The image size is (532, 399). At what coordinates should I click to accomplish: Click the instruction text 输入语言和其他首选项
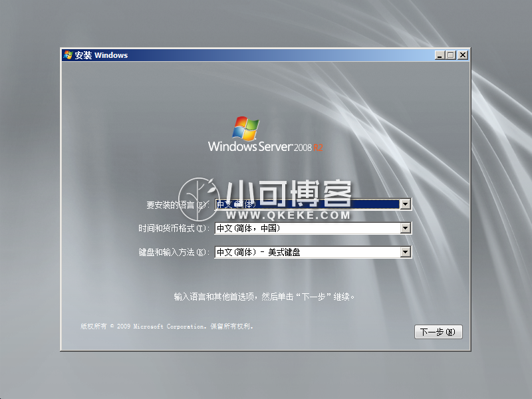tap(264, 297)
